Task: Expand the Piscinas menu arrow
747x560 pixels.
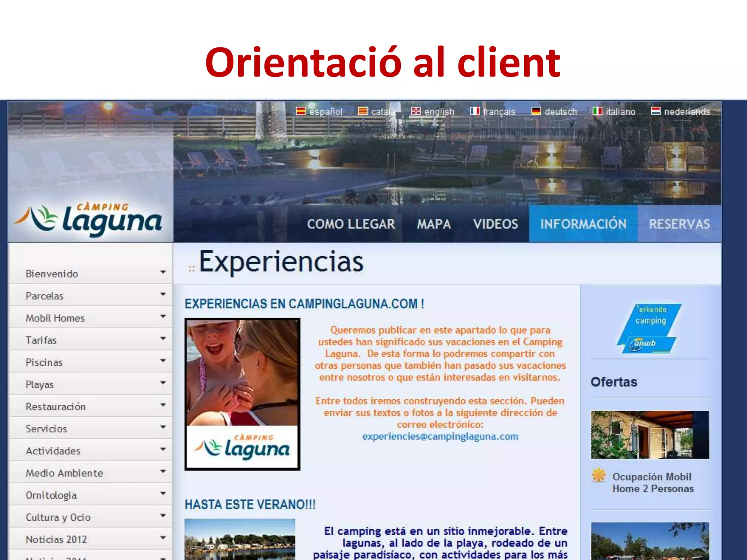Action: click(163, 361)
